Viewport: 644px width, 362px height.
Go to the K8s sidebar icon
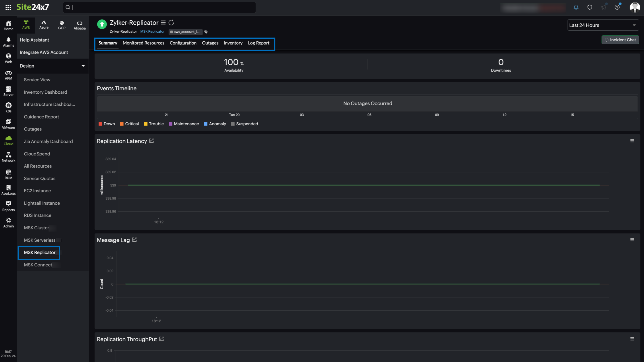coord(9,107)
